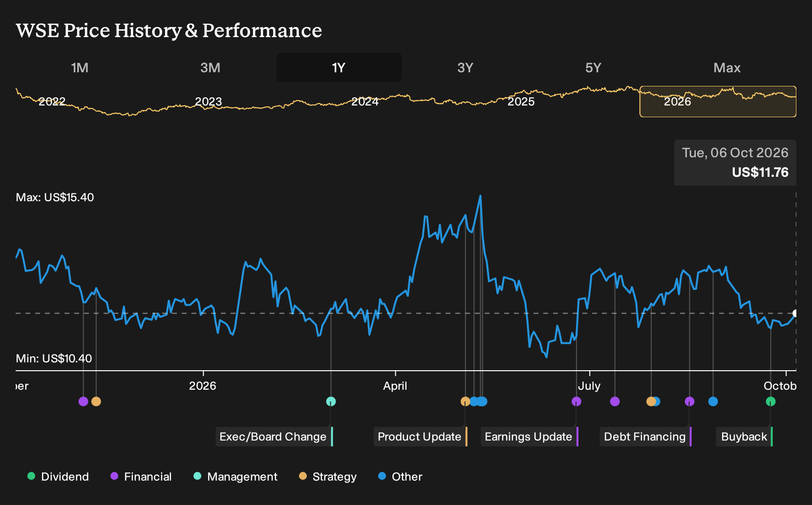Click the orange marker above Product Update
The height and width of the screenshot is (505, 812).
pos(465,401)
